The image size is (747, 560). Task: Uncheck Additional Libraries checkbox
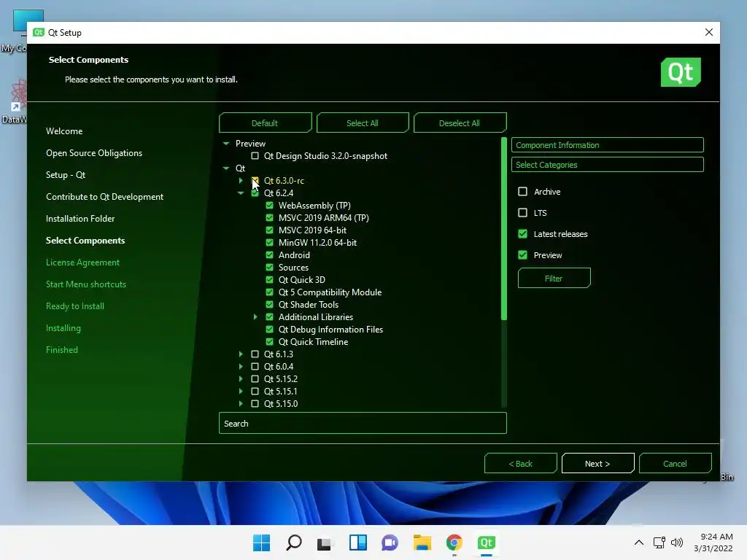pos(269,316)
